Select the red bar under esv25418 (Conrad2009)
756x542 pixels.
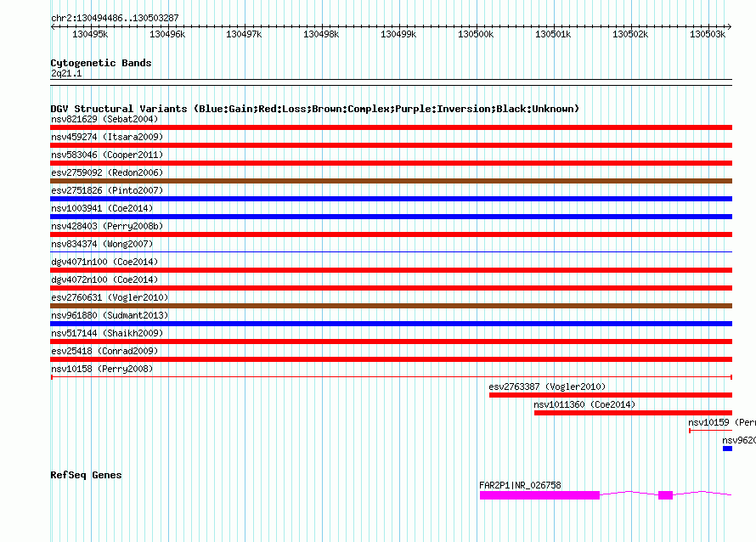(391, 359)
